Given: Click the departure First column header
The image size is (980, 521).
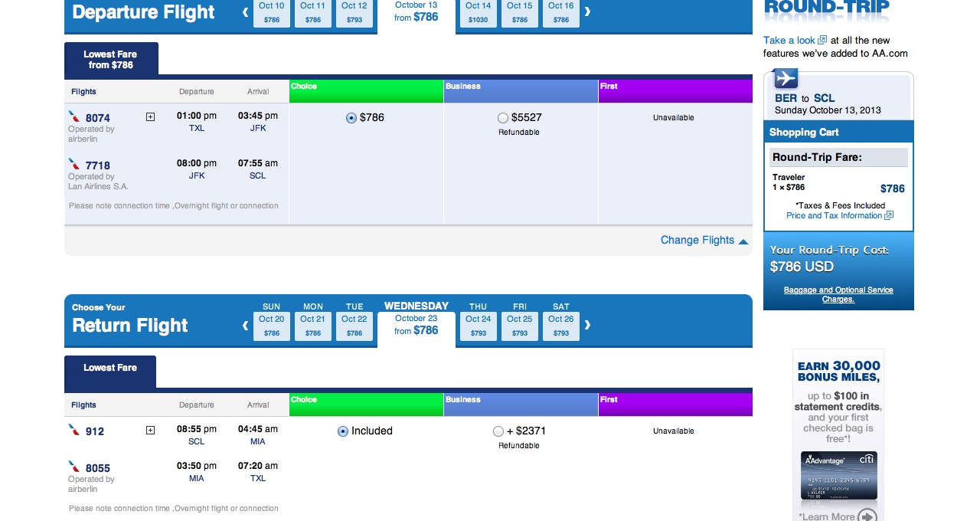Looking at the screenshot, I should pos(675,91).
